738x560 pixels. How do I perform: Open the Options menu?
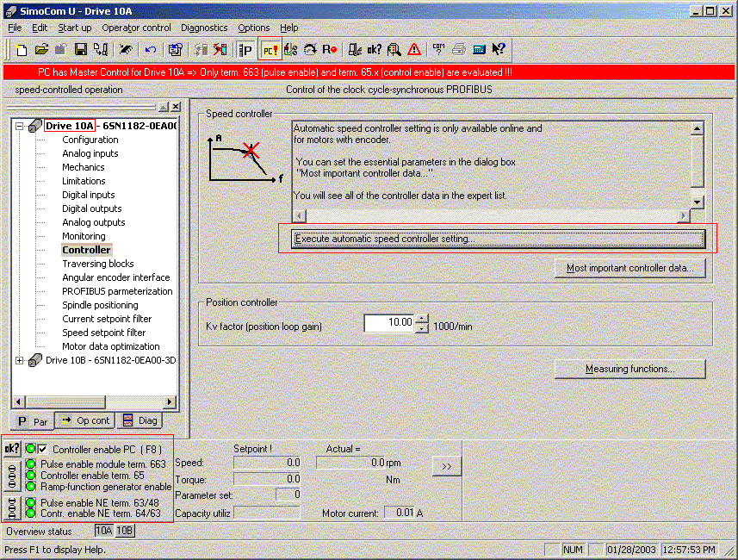pyautogui.click(x=254, y=28)
